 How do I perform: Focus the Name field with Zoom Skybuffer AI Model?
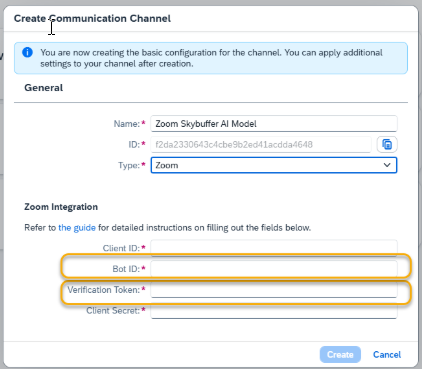tap(274, 124)
